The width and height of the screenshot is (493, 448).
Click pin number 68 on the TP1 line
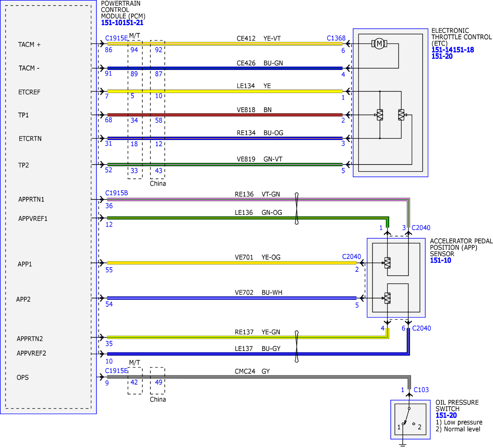point(109,120)
